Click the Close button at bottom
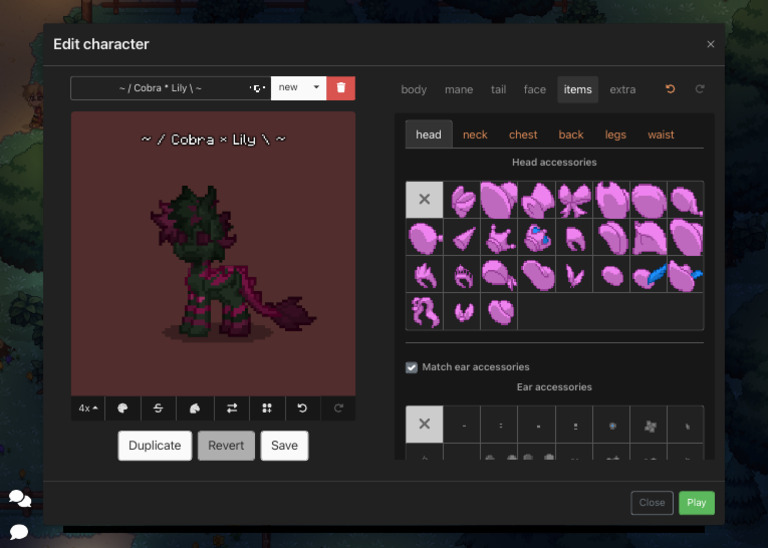This screenshot has height=548, width=768. coord(652,503)
